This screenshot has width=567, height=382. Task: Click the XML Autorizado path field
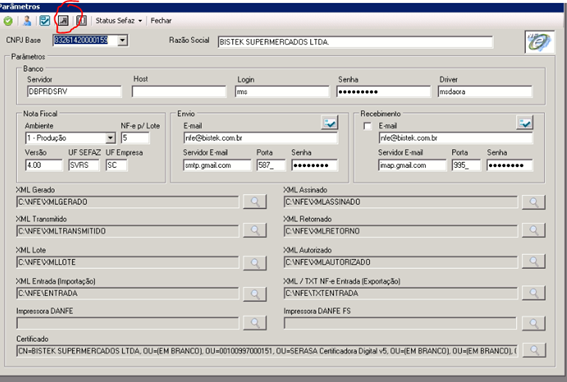tap(401, 262)
